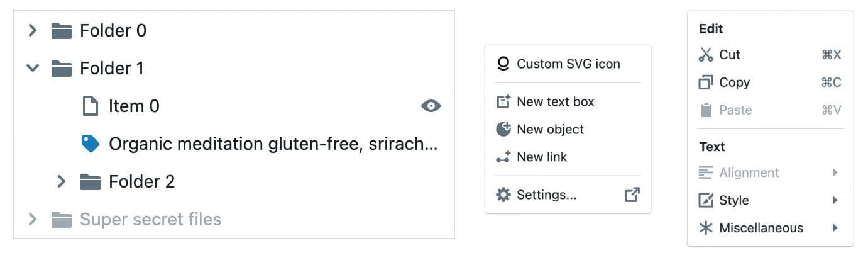Click the New link nodes icon
Screen dimensions: 868x260
coord(503,157)
